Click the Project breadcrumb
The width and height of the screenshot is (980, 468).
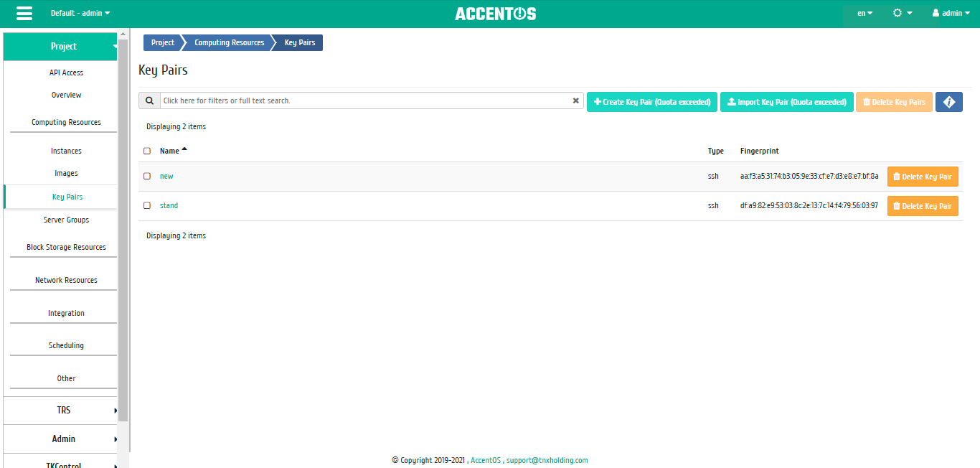tap(162, 42)
